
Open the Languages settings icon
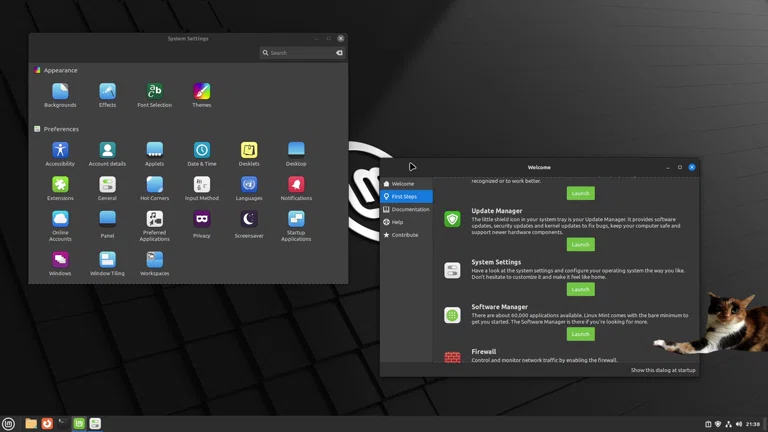point(249,188)
